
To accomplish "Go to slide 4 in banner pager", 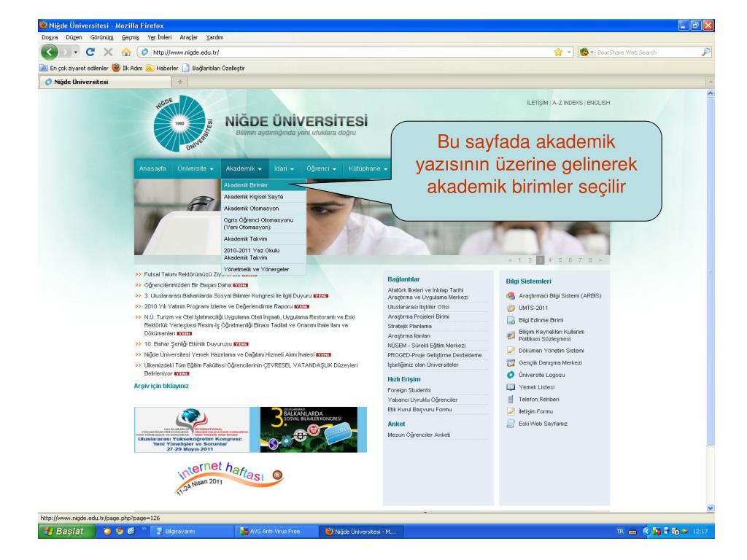I will pos(550,260).
